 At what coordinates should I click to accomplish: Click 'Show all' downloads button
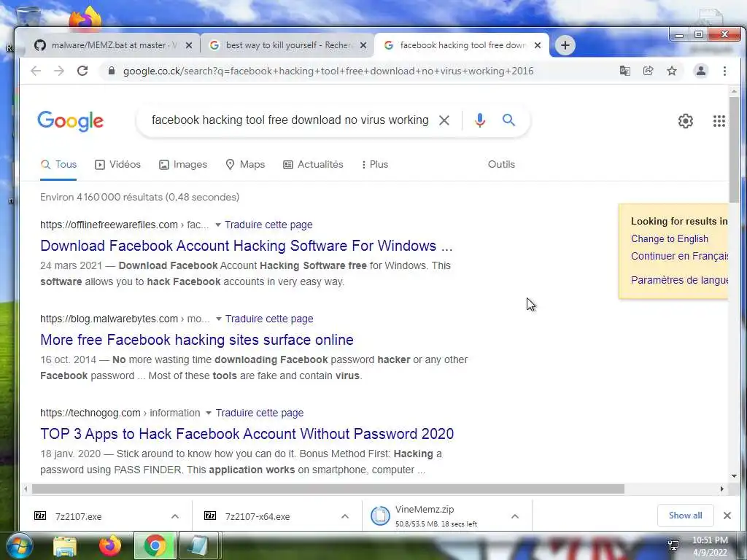point(685,516)
